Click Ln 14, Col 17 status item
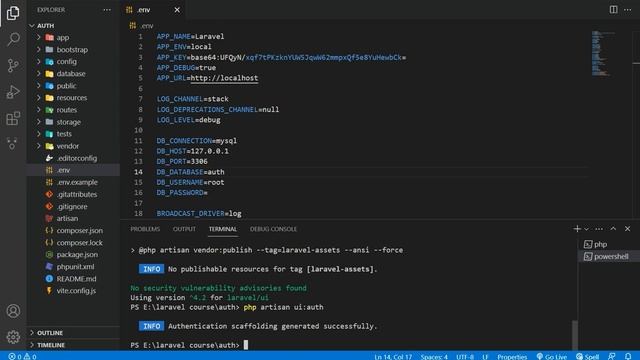Viewport: 640px width, 360px height. click(393, 356)
